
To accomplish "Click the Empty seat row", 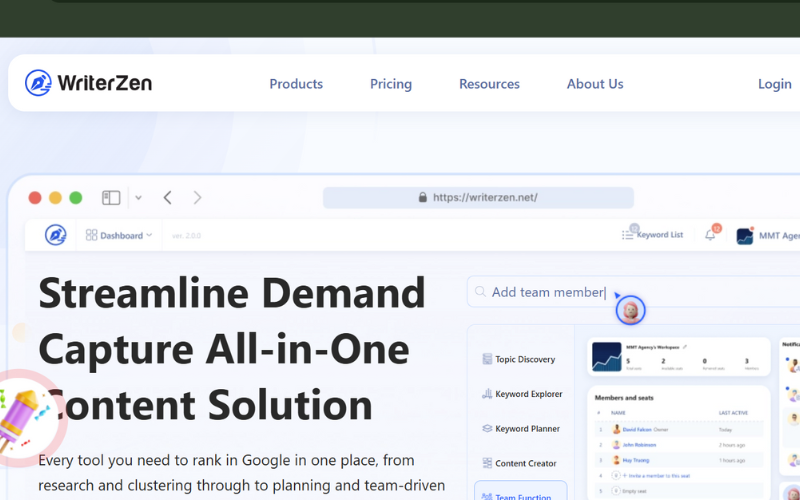I will [x=679, y=491].
